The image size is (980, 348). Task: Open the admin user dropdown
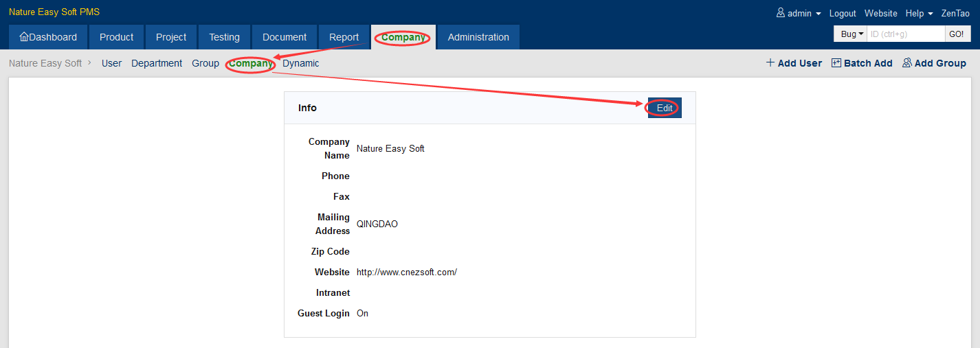point(799,14)
